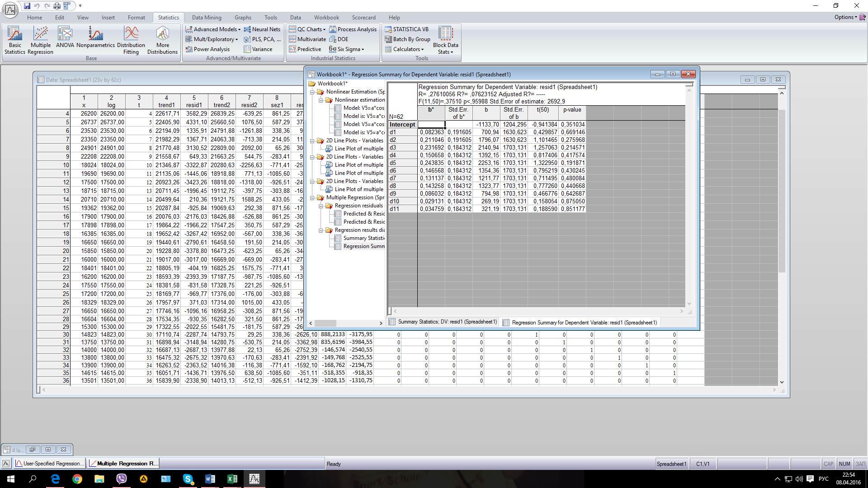Open Distribution Fitting tool
The width and height of the screenshot is (868, 488).
[131, 40]
